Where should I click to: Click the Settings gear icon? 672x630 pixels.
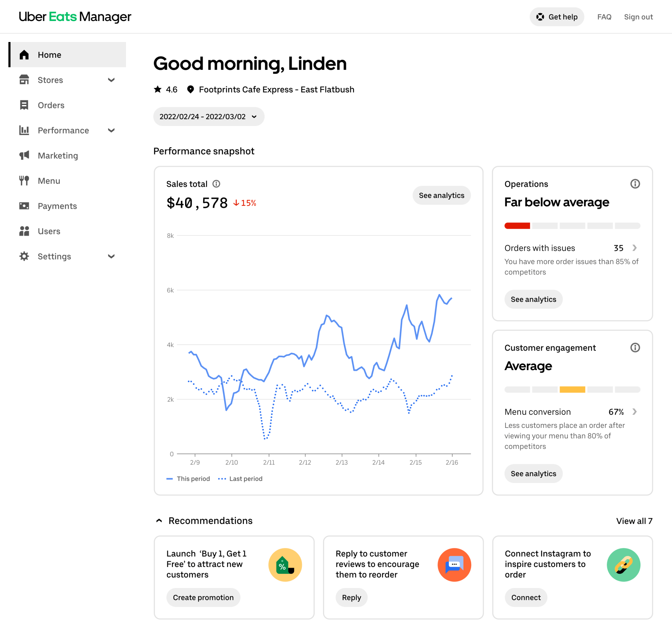pos(24,256)
